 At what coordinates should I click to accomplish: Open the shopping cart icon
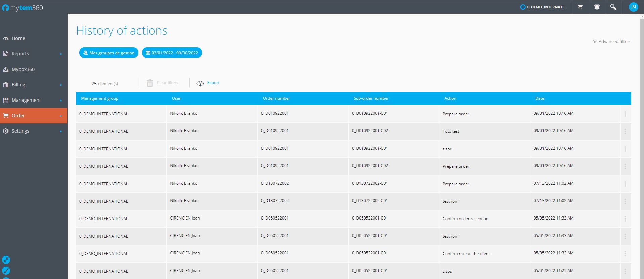(x=580, y=7)
